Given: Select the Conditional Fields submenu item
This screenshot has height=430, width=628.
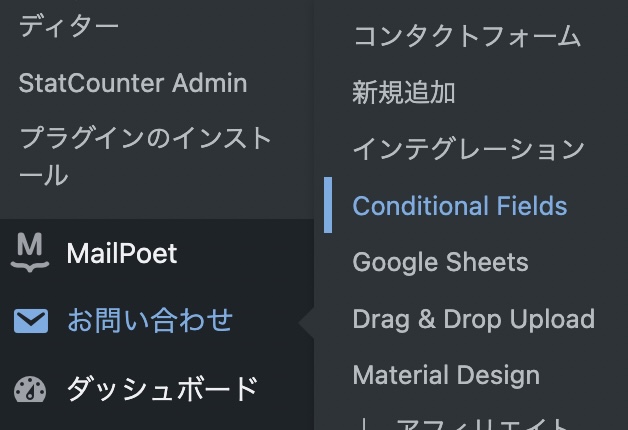Looking at the screenshot, I should tap(460, 206).
